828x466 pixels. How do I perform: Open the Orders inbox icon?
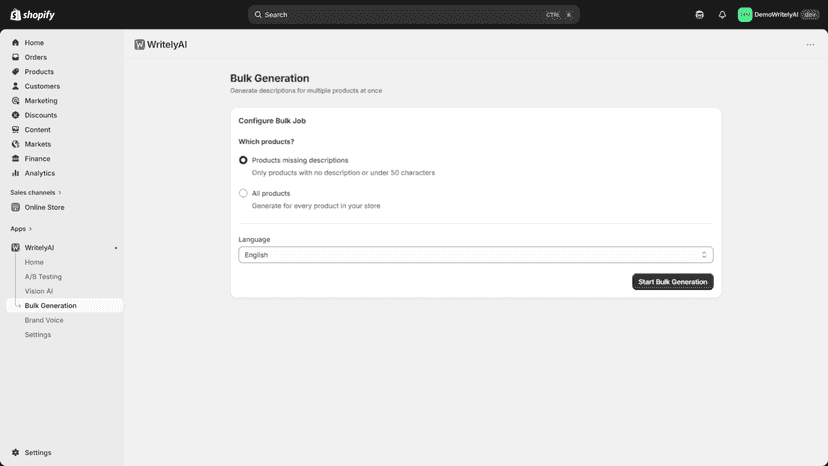click(15, 57)
